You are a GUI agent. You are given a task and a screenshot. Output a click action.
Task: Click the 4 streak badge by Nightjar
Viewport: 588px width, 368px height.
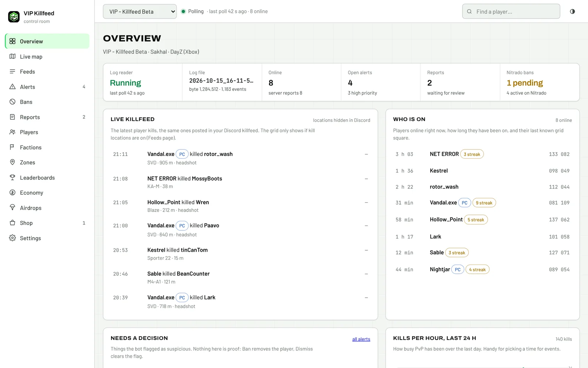click(x=477, y=269)
